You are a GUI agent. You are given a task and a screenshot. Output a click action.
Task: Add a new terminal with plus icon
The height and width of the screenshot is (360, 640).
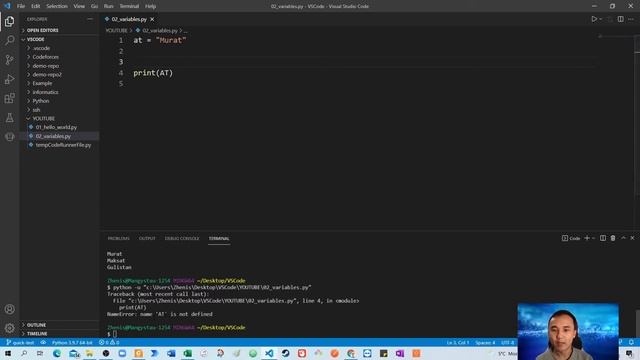coord(587,238)
